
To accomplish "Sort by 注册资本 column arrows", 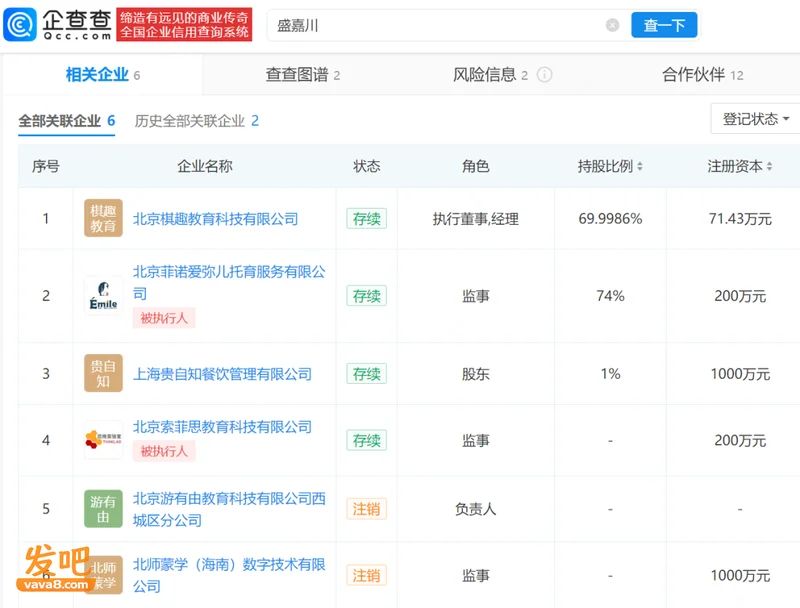I will click(x=769, y=166).
